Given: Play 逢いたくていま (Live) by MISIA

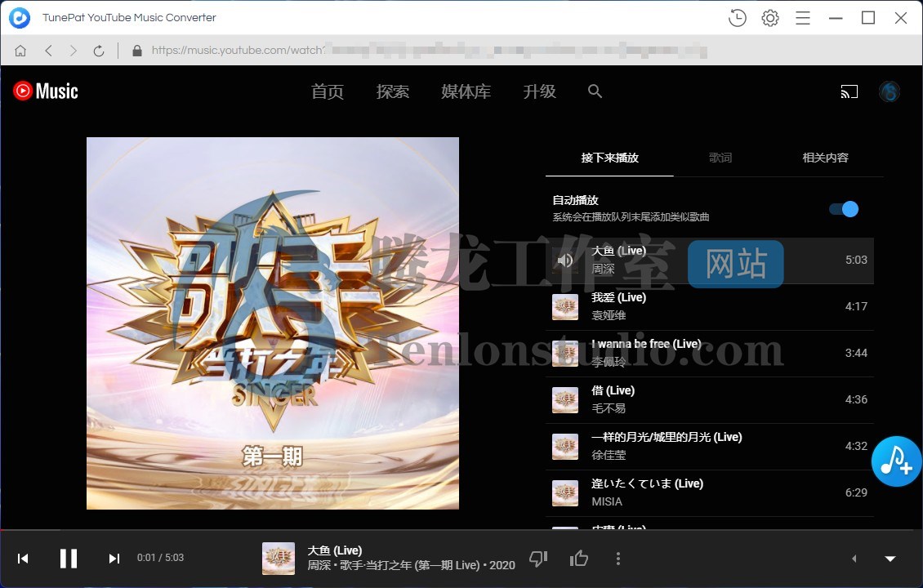Looking at the screenshot, I should coord(709,492).
